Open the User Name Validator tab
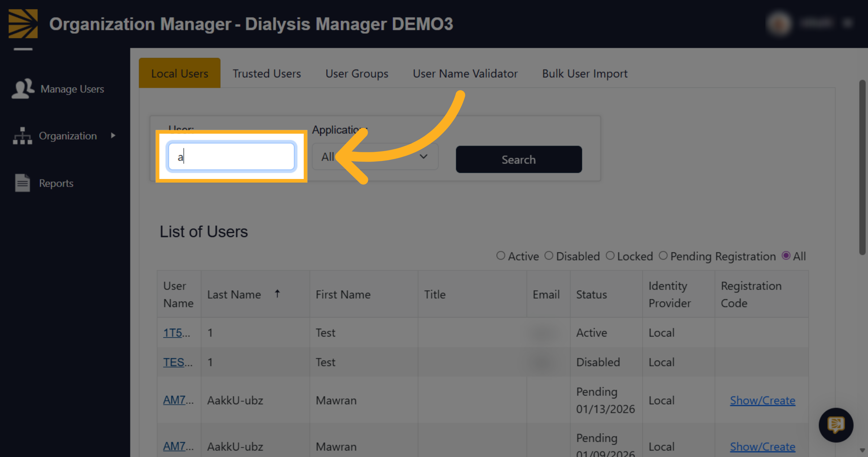 (x=465, y=73)
